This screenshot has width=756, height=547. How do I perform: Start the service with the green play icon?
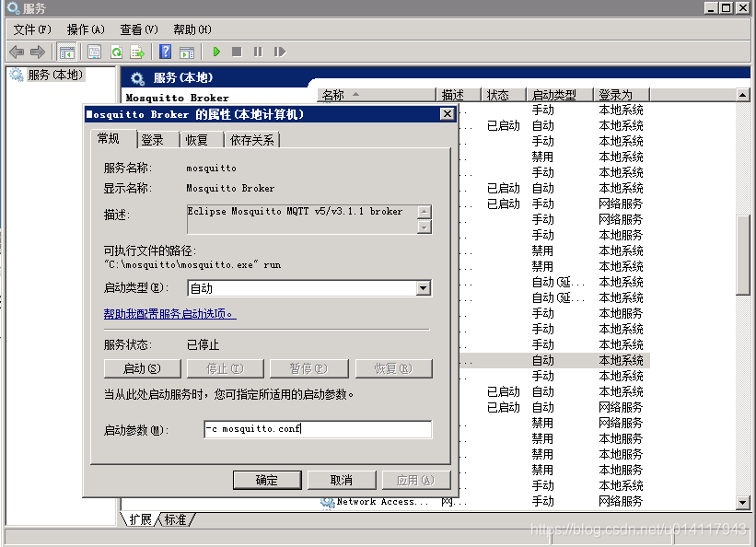216,52
